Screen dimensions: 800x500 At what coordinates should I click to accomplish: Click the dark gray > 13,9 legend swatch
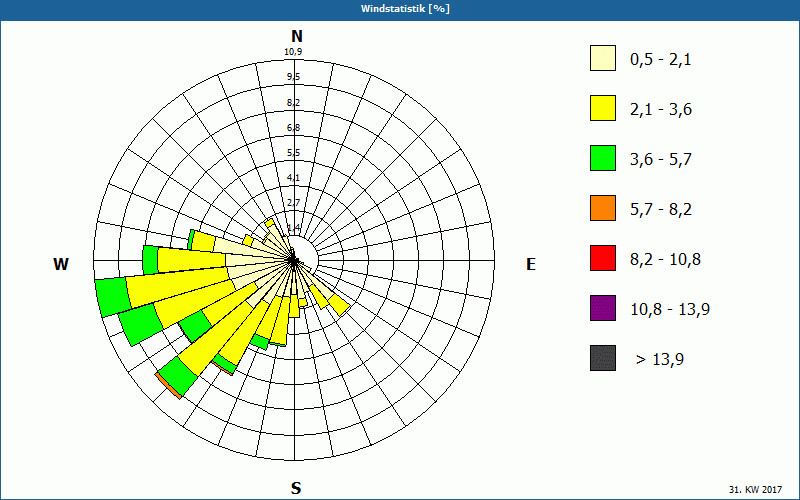(x=603, y=358)
